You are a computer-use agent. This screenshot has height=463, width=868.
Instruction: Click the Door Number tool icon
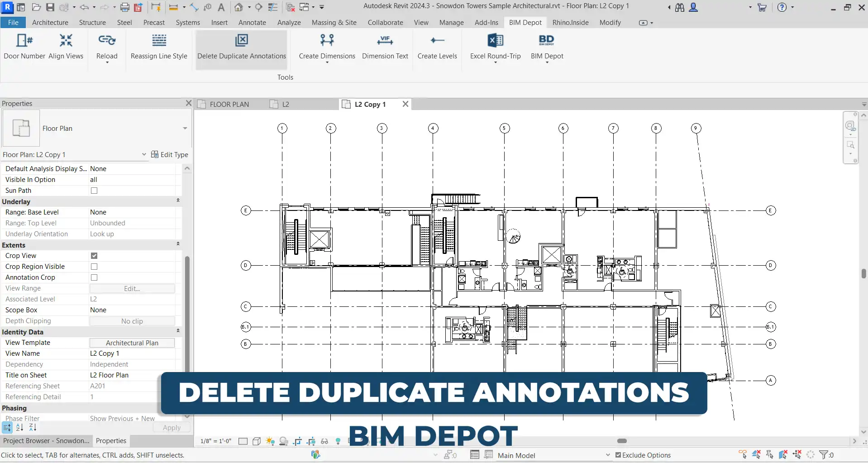click(x=24, y=41)
